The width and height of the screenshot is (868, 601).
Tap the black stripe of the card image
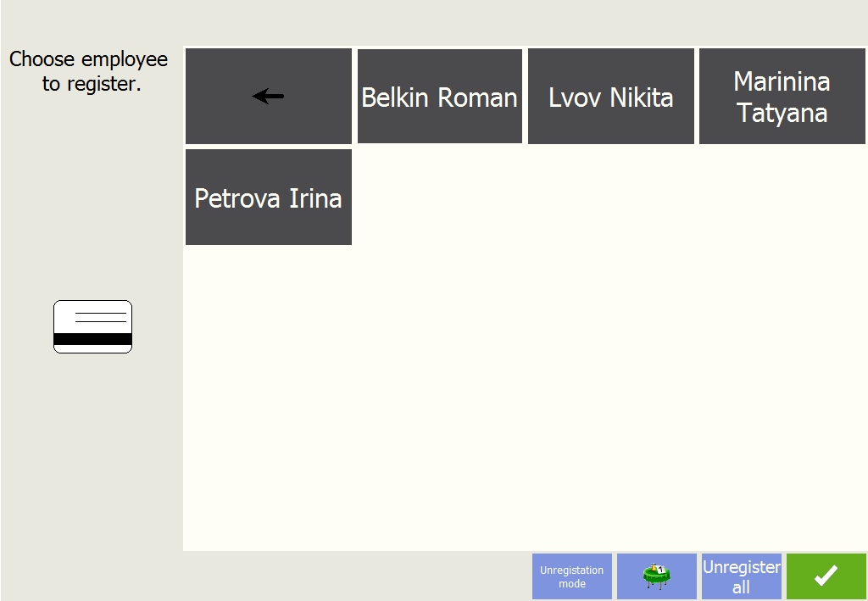point(92,339)
